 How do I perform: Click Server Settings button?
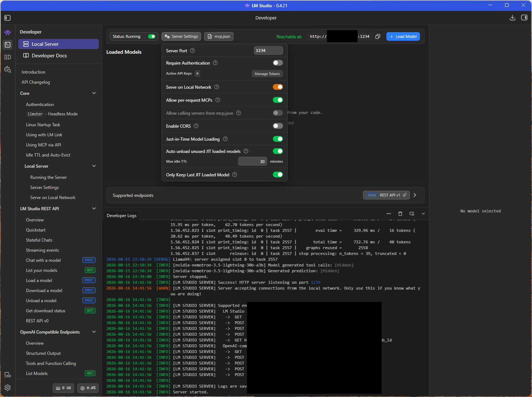point(181,36)
